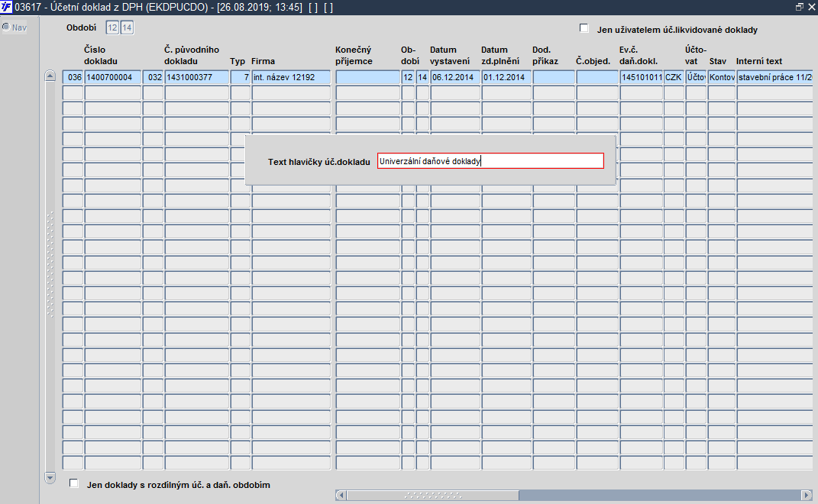The height and width of the screenshot is (504, 818).
Task: Click empty Dod. příkaz cell in first row
Action: [554, 77]
